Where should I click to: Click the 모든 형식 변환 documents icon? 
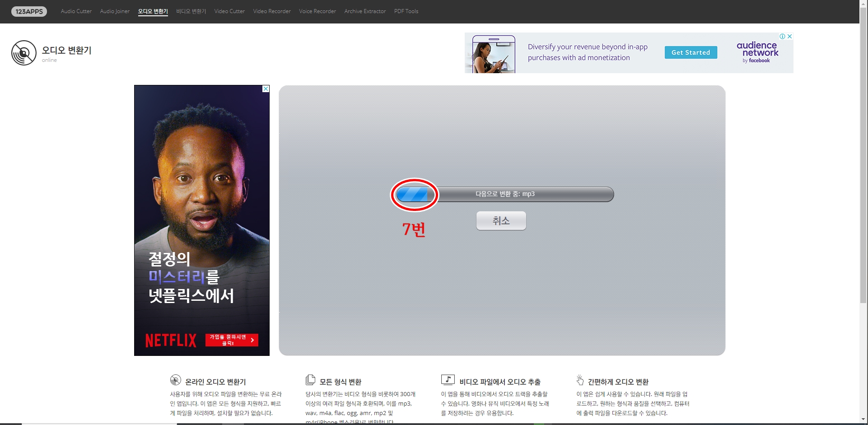click(310, 380)
